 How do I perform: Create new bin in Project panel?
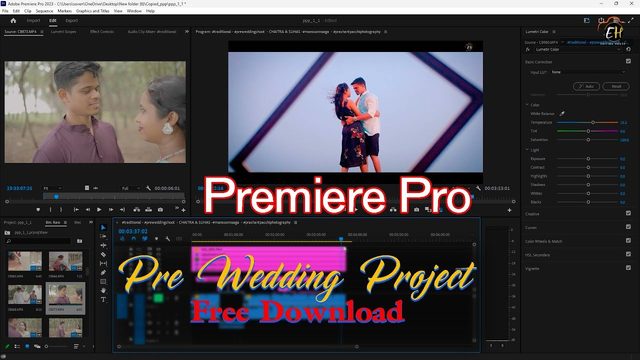coord(79,241)
